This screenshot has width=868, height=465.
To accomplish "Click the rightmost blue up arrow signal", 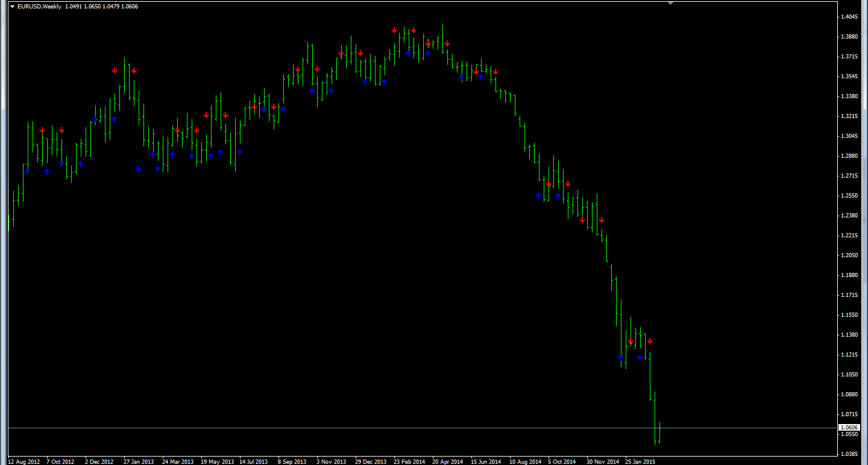I will (640, 358).
